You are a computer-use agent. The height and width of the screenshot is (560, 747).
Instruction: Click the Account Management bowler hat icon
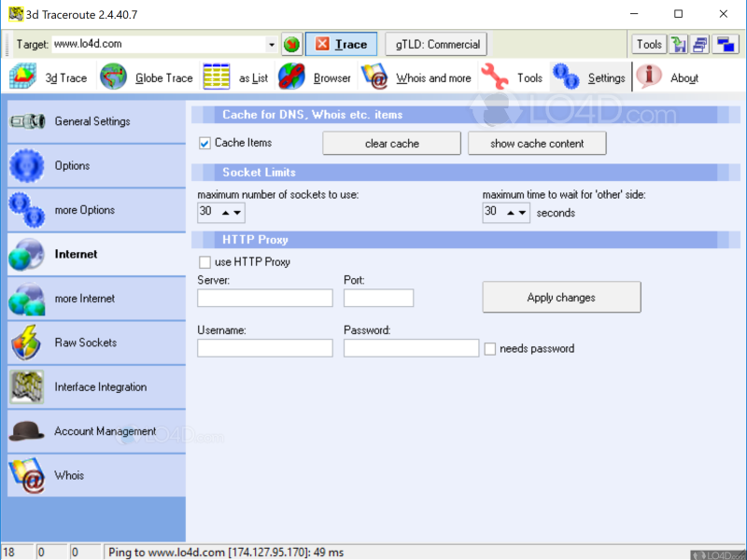click(27, 431)
